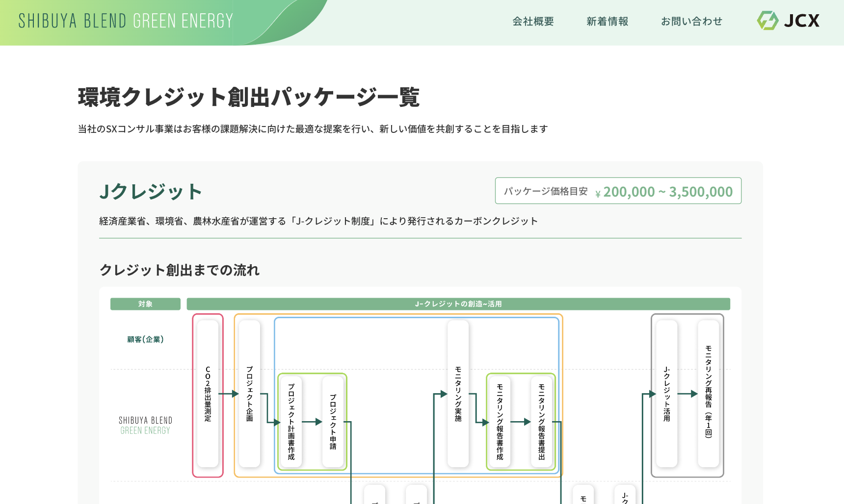Viewport: 844px width, 504px height.
Task: Click the description starting with 経済産業省、環境省
Action: click(x=318, y=221)
